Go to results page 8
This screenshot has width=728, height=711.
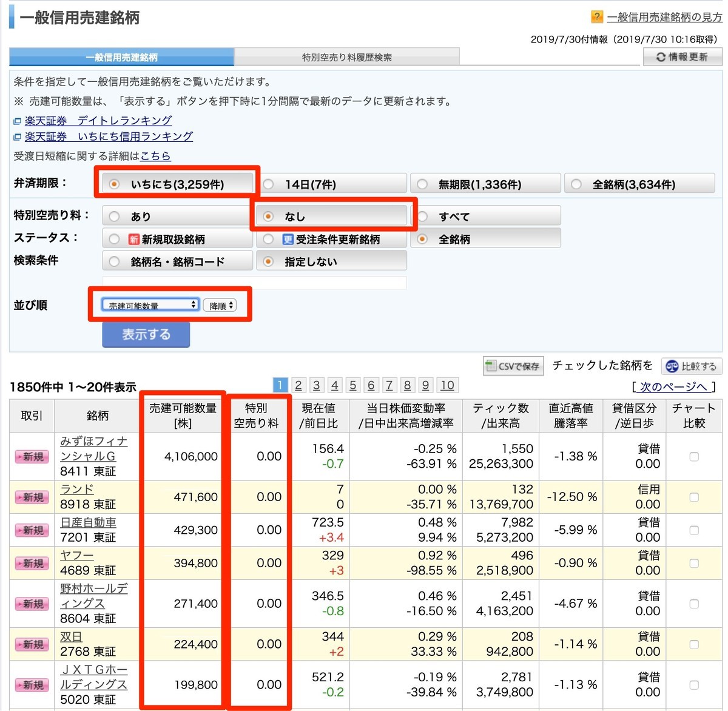[x=407, y=385]
